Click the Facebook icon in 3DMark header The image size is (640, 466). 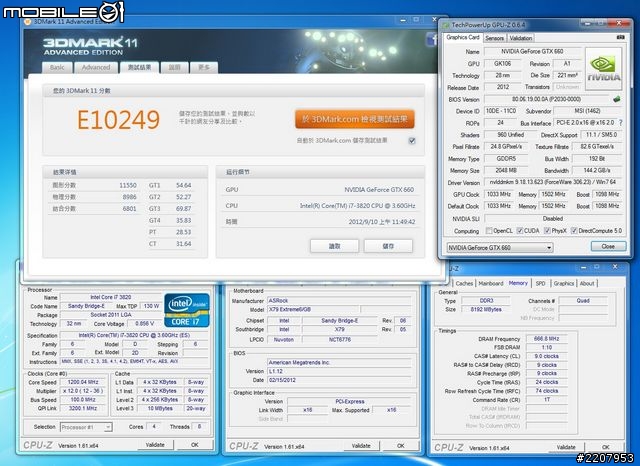tap(431, 39)
